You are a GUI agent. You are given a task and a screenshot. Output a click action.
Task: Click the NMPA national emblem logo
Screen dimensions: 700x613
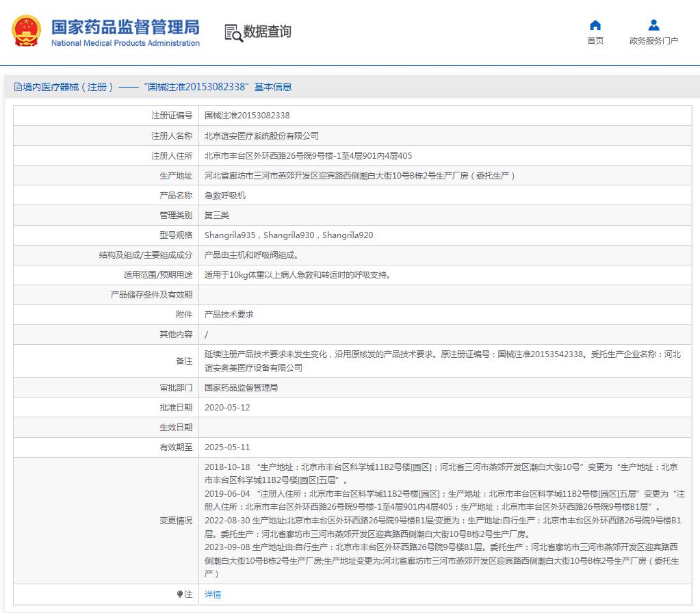[26, 30]
